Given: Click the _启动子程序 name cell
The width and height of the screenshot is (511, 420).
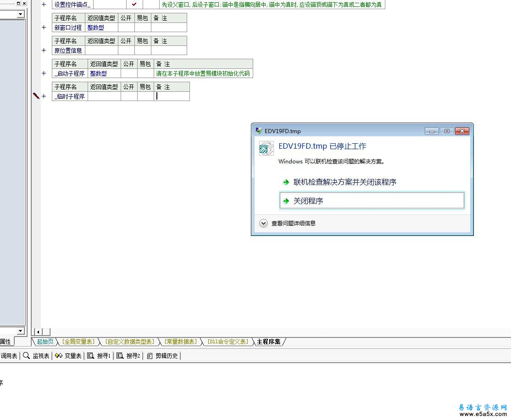Looking at the screenshot, I should click(x=70, y=73).
